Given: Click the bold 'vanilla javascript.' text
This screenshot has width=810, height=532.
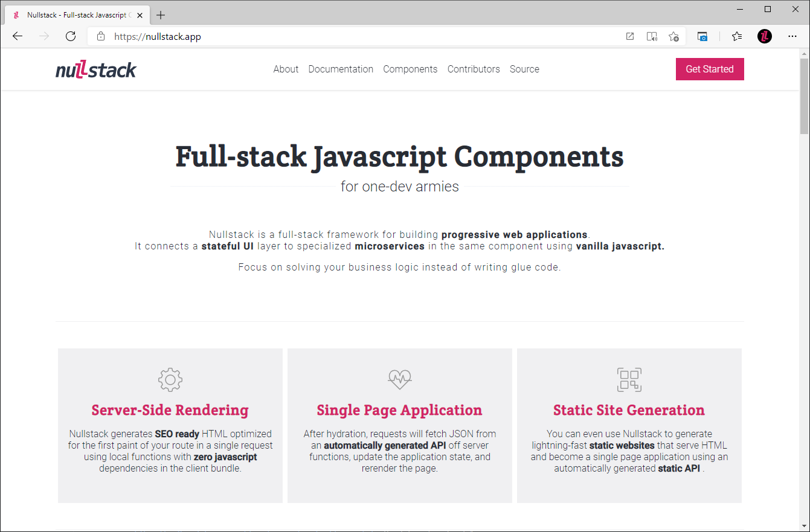Looking at the screenshot, I should tap(620, 246).
